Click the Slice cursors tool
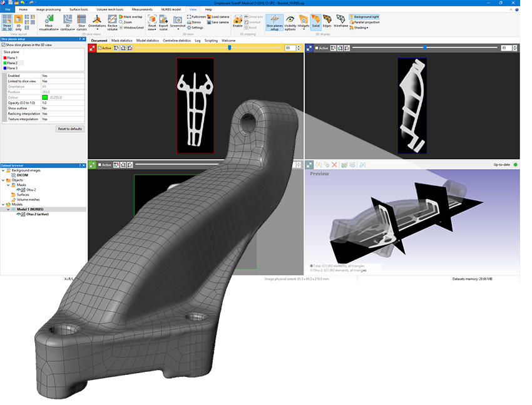 [x=81, y=23]
